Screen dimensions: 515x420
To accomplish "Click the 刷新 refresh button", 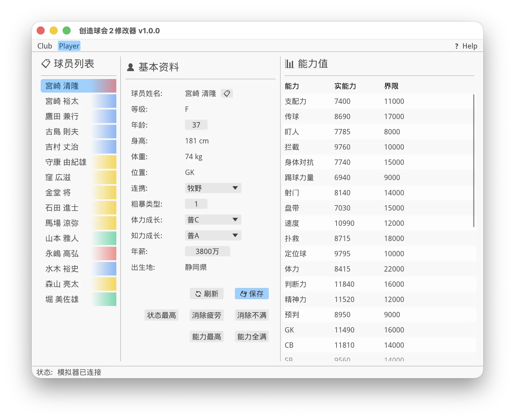I will click(x=207, y=294).
